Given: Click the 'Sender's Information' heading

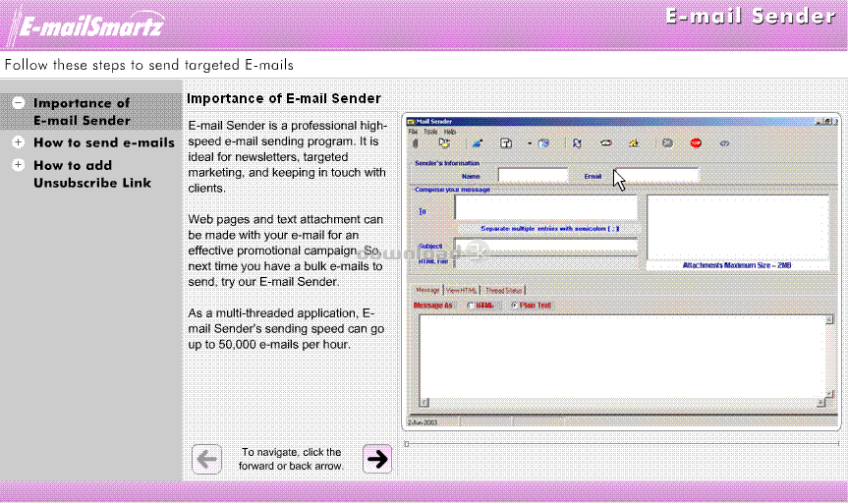Looking at the screenshot, I should pos(447,163).
